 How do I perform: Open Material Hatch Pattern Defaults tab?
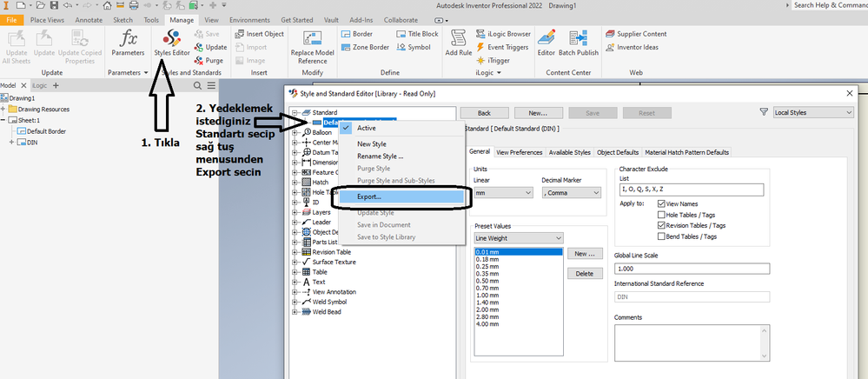686,152
